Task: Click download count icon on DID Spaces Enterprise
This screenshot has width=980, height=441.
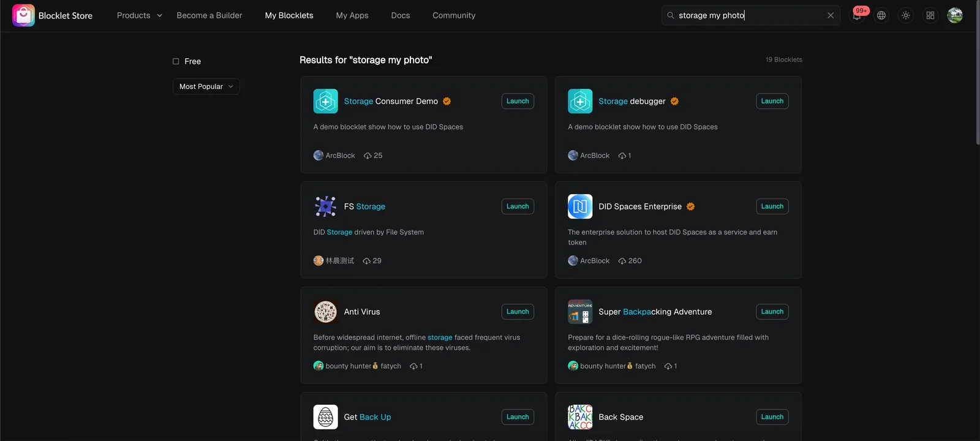Action: [622, 261]
